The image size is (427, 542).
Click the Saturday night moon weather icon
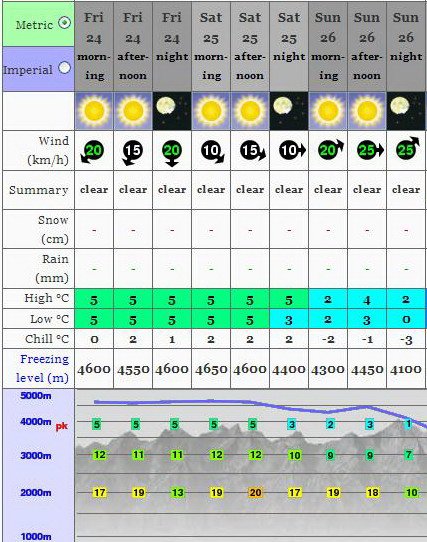[289, 111]
